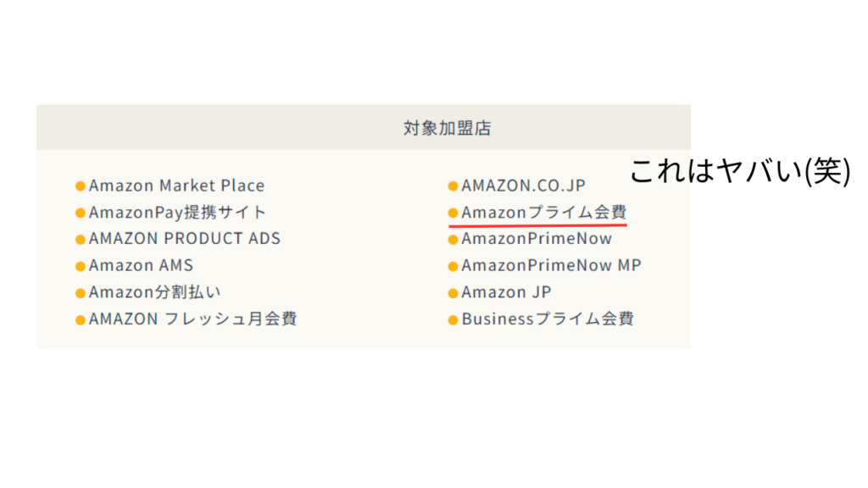The image size is (868, 488).
Task: Click orange bullet beside Businessプライム会費
Action: coord(453,319)
